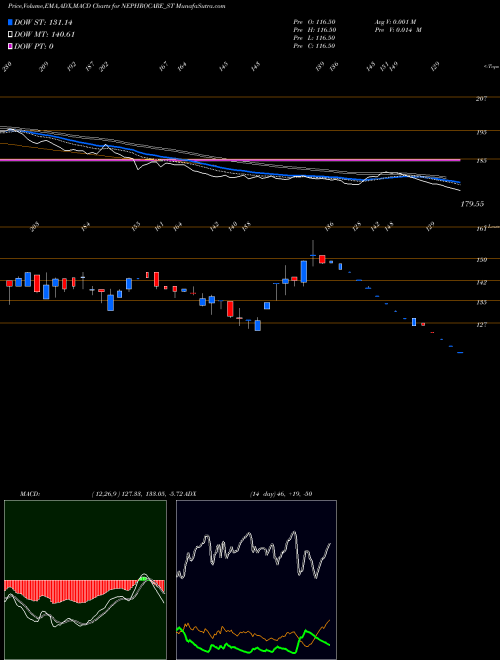The image size is (500, 660).
Task: Open the ADX indicator panel
Action: [256, 580]
